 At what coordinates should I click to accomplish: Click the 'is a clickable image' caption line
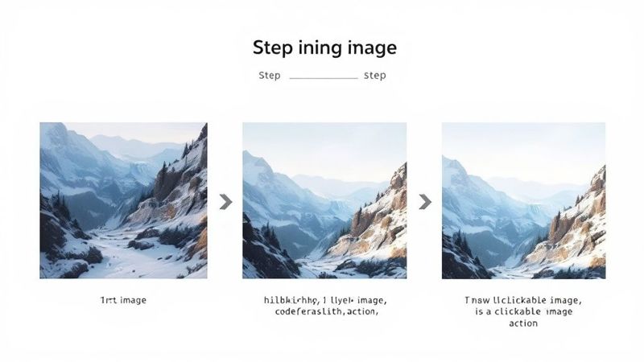coord(524,311)
